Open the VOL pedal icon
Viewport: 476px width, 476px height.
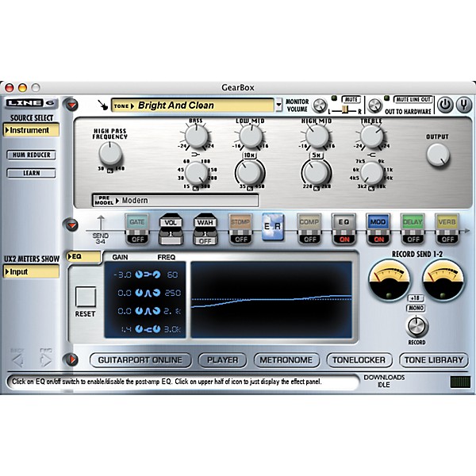tap(171, 222)
